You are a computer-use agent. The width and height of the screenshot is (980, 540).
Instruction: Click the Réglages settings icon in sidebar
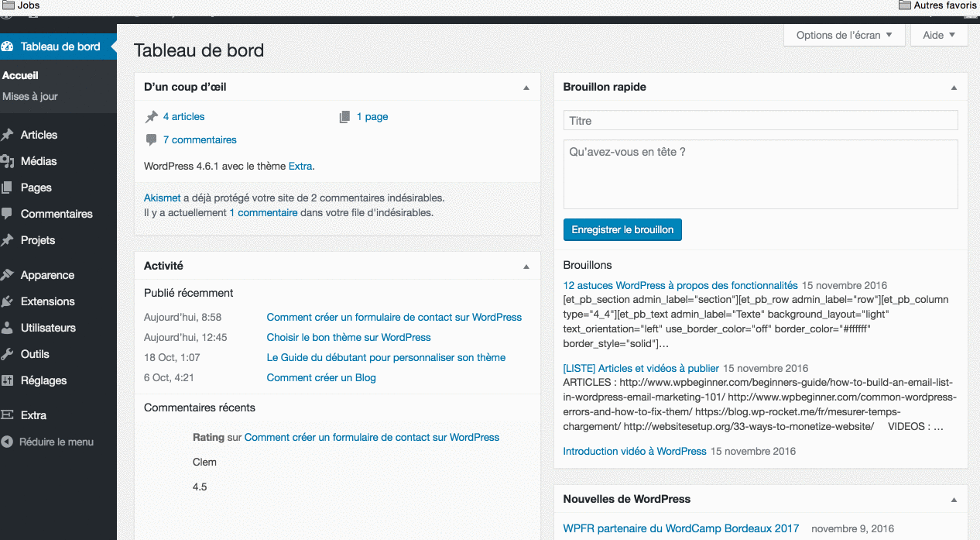[8, 380]
